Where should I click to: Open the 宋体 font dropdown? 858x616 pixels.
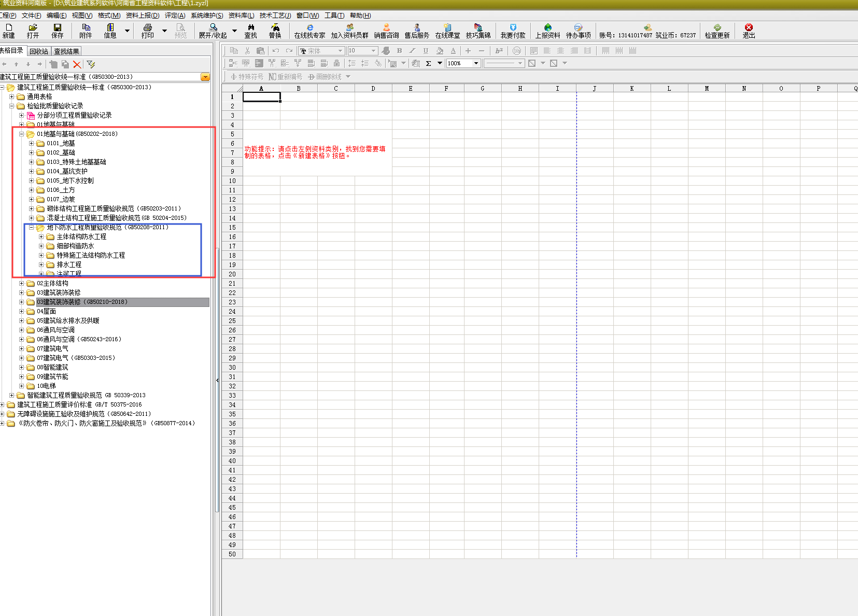tap(341, 51)
